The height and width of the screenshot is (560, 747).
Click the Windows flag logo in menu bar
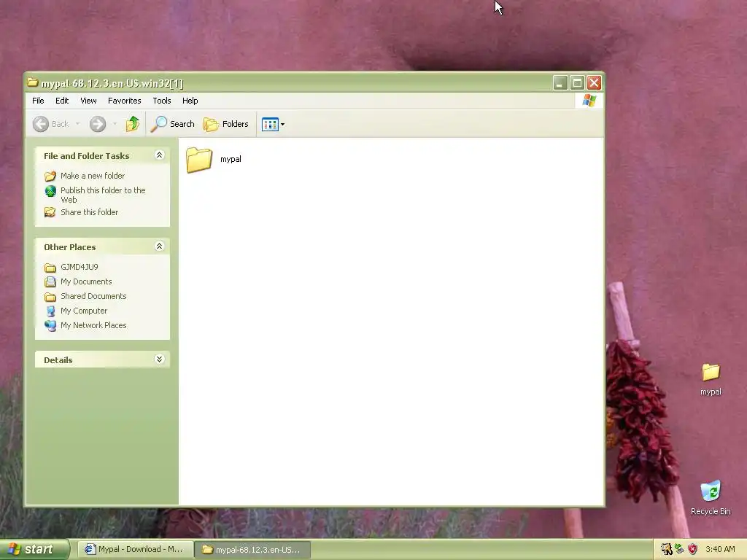tap(589, 101)
